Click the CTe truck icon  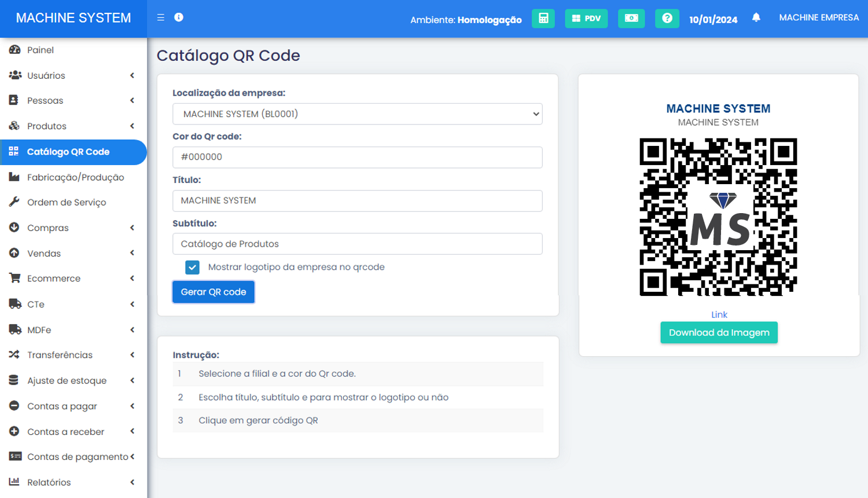[15, 303]
